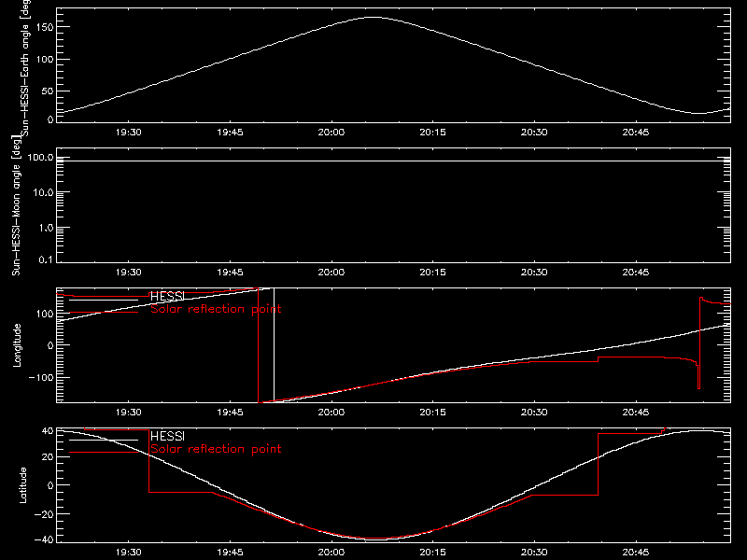Tap 20:00 time label under Latitude plot
Image resolution: width=747 pixels, height=560 pixels.
click(331, 553)
